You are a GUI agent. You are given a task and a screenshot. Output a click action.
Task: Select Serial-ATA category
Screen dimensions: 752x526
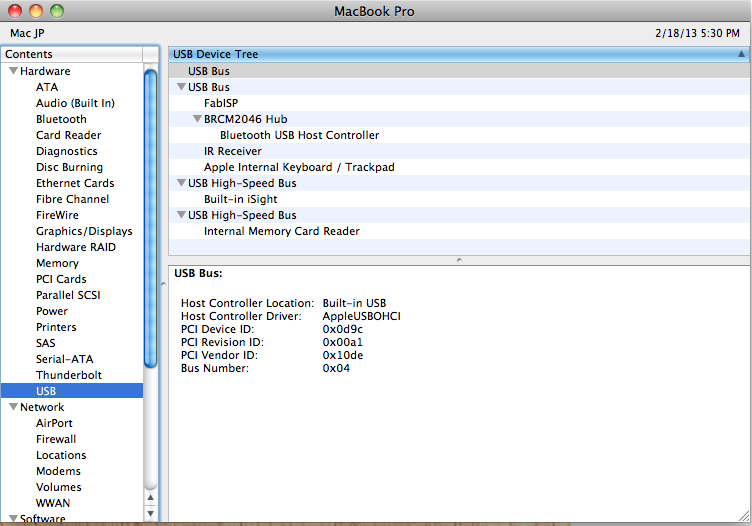[65, 359]
